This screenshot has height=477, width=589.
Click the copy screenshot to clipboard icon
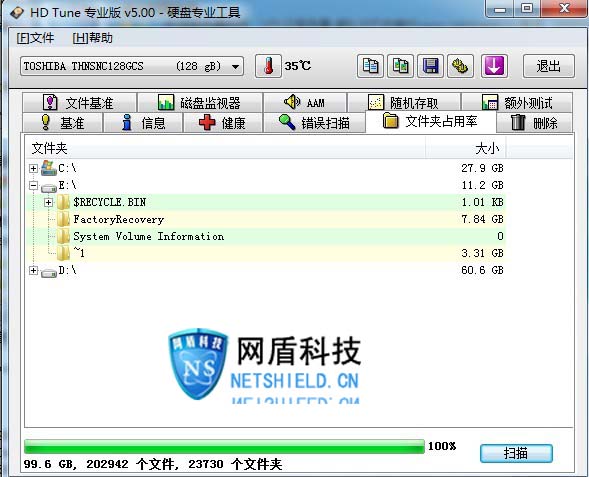pyautogui.click(x=400, y=66)
